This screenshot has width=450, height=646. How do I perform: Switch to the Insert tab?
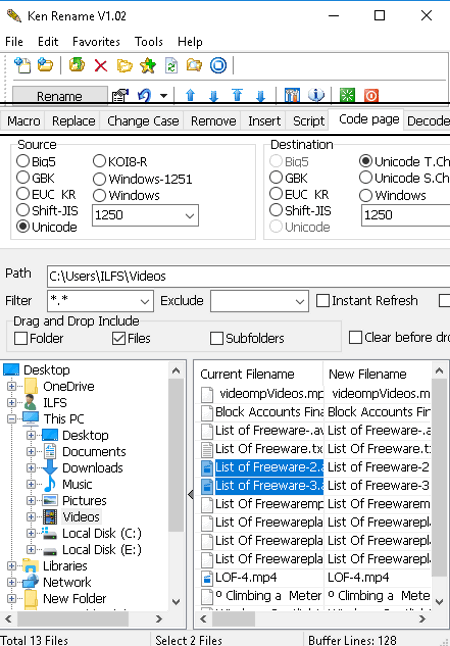[x=264, y=121]
